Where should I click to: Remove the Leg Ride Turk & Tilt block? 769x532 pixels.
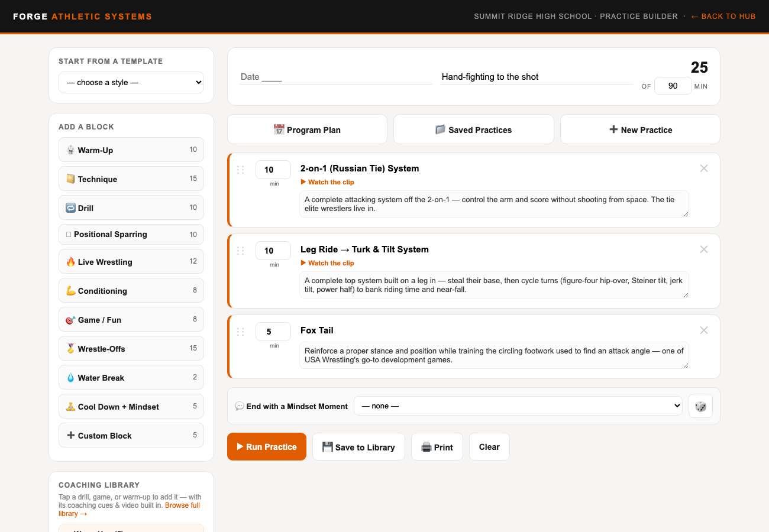pyautogui.click(x=704, y=249)
